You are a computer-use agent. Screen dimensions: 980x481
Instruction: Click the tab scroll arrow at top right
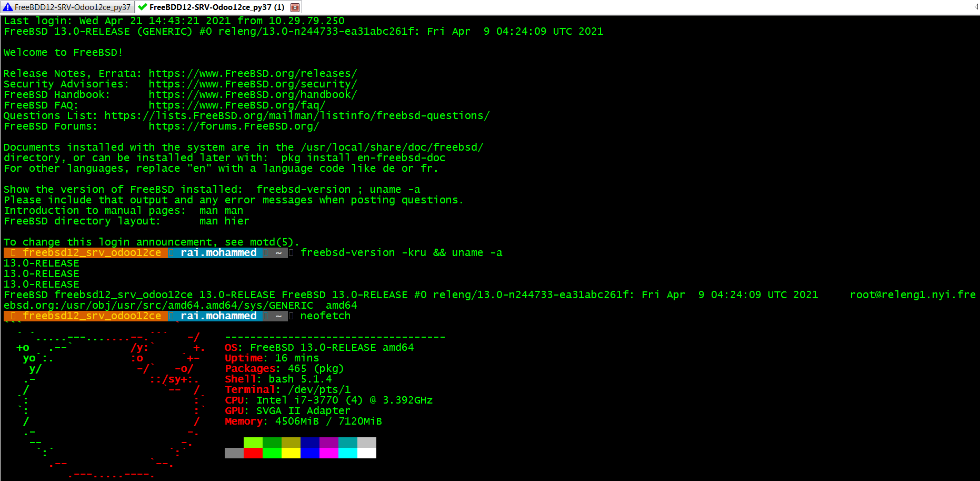click(976, 7)
